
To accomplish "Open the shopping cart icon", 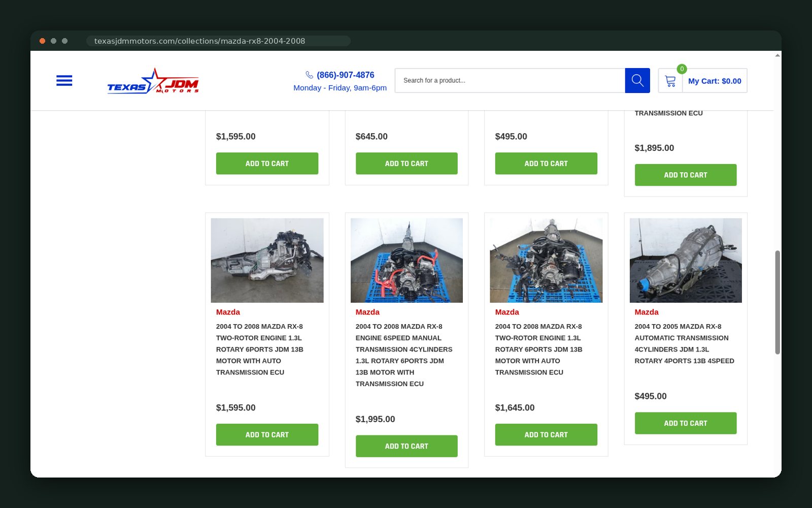I will click(x=670, y=81).
